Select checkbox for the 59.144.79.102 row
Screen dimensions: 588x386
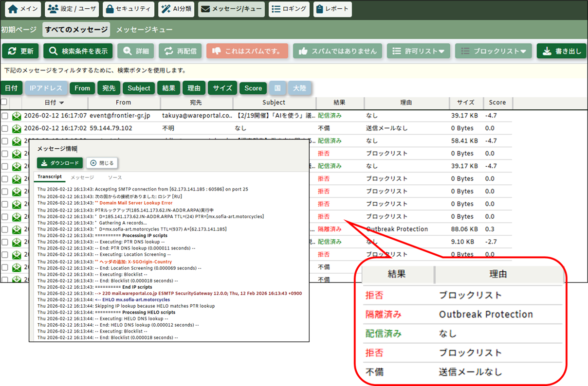coord(4,128)
